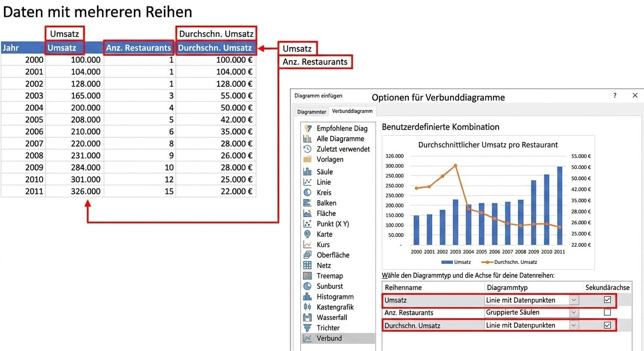
Task: Select the cell with 55.000 €
Action: 215,96
